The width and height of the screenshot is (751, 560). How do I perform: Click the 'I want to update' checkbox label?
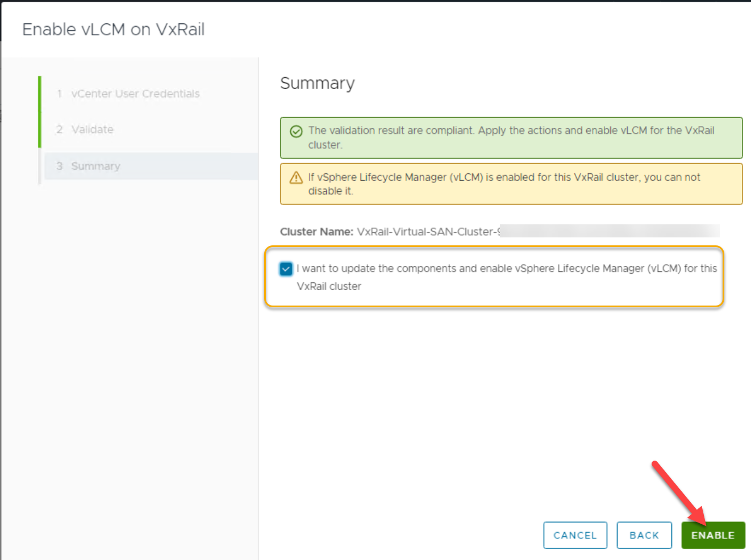[x=506, y=269]
